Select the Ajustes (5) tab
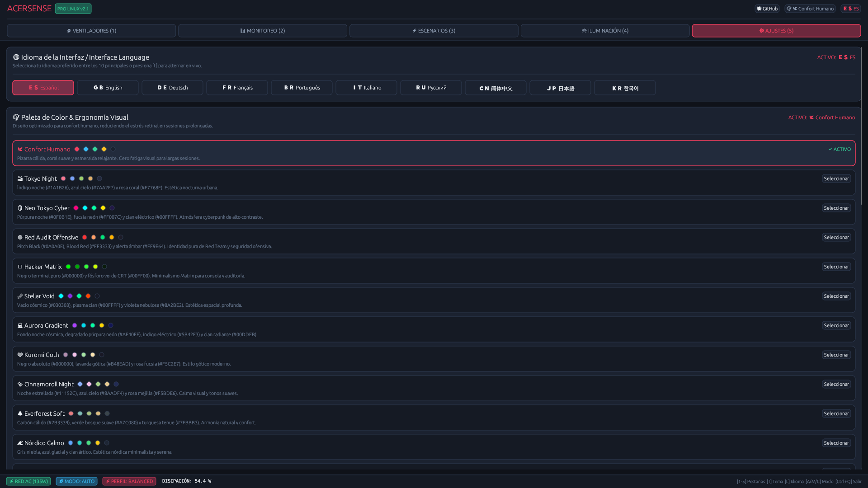 (x=776, y=31)
